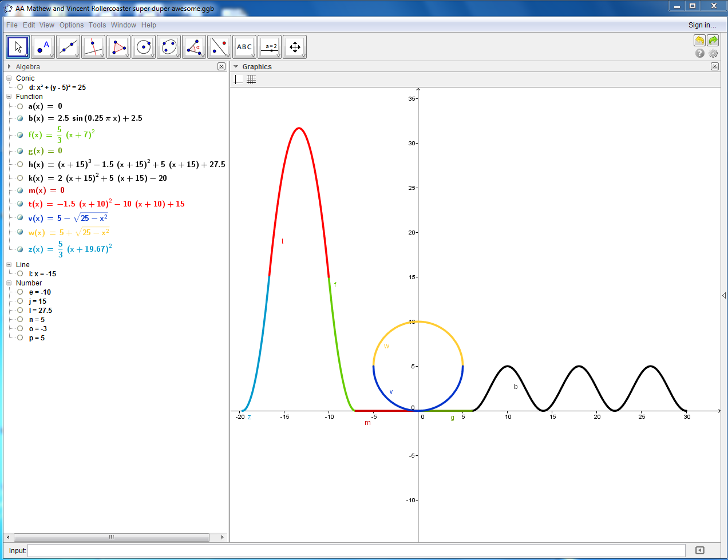Select the Perpendicular Line tool

click(93, 47)
